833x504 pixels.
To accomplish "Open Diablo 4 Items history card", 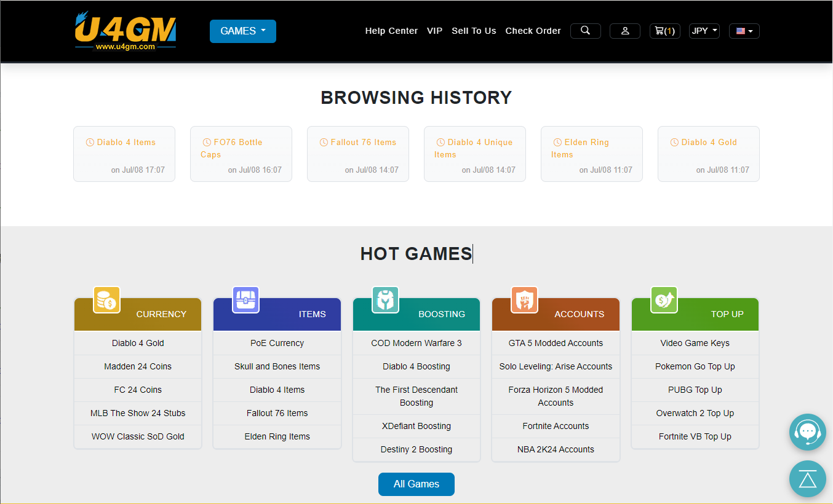I will [124, 154].
